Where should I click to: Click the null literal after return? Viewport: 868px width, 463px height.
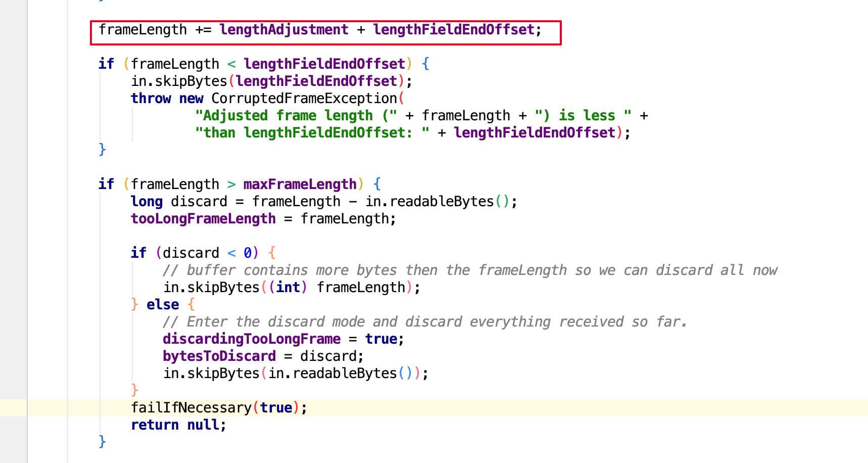[x=203, y=425]
